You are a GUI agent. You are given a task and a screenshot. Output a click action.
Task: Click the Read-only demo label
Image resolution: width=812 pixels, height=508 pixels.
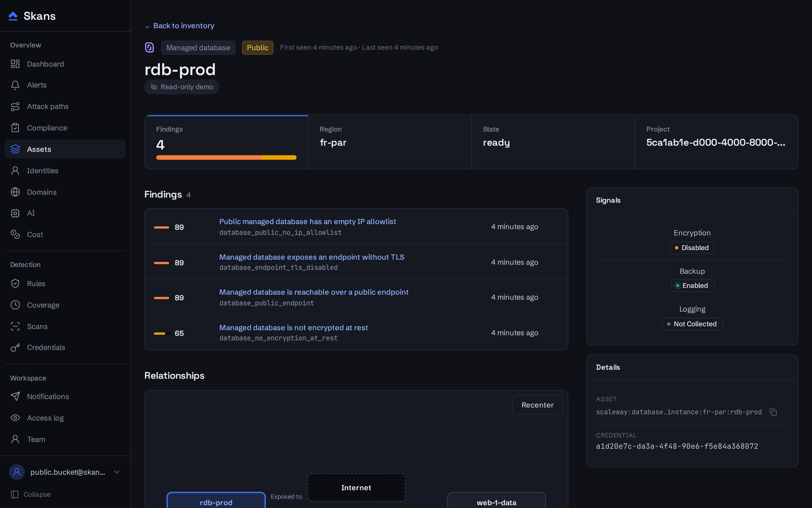187,87
